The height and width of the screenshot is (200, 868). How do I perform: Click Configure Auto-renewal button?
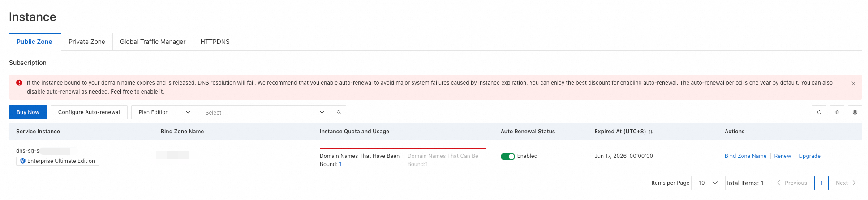(x=89, y=112)
